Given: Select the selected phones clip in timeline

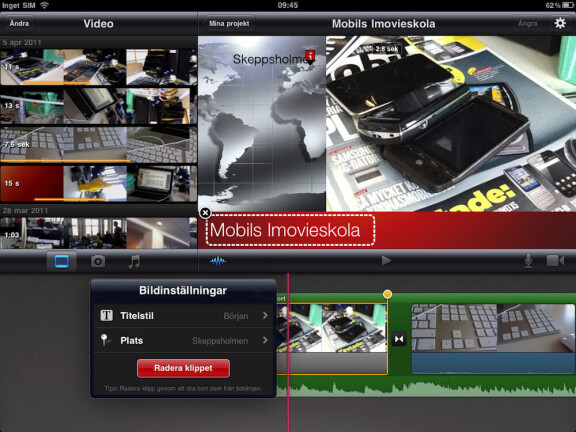Looking at the screenshot, I should pyautogui.click(x=332, y=339).
